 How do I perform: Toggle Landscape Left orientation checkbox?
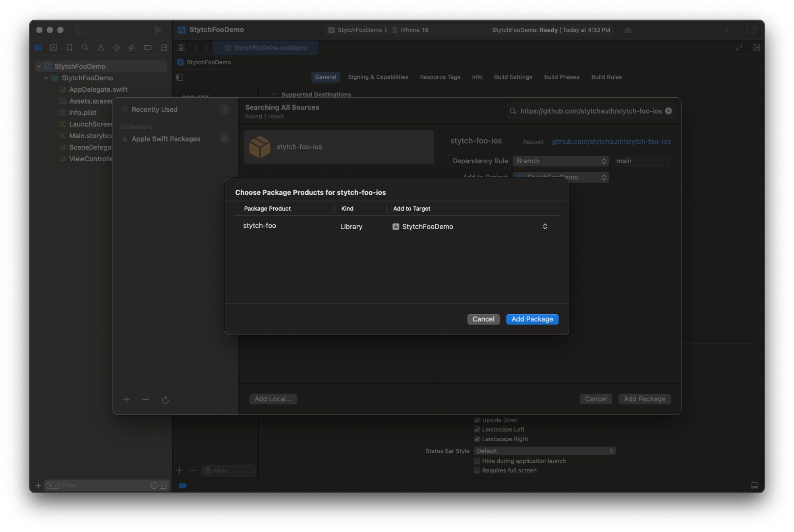click(477, 429)
